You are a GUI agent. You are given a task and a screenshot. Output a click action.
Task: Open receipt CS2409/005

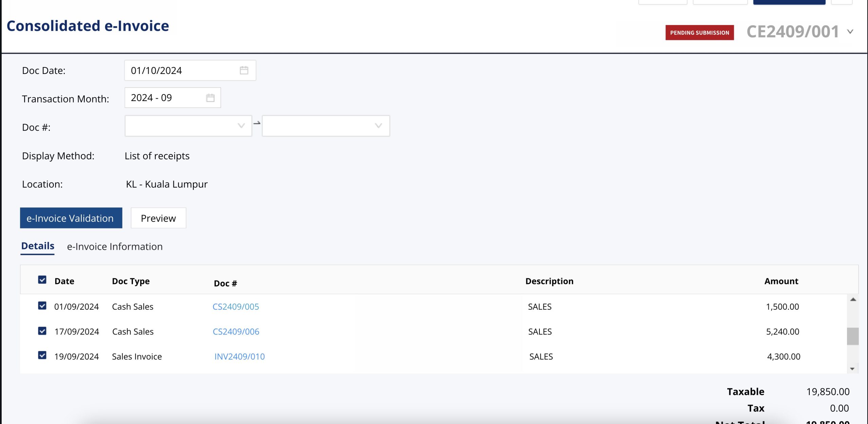tap(236, 306)
